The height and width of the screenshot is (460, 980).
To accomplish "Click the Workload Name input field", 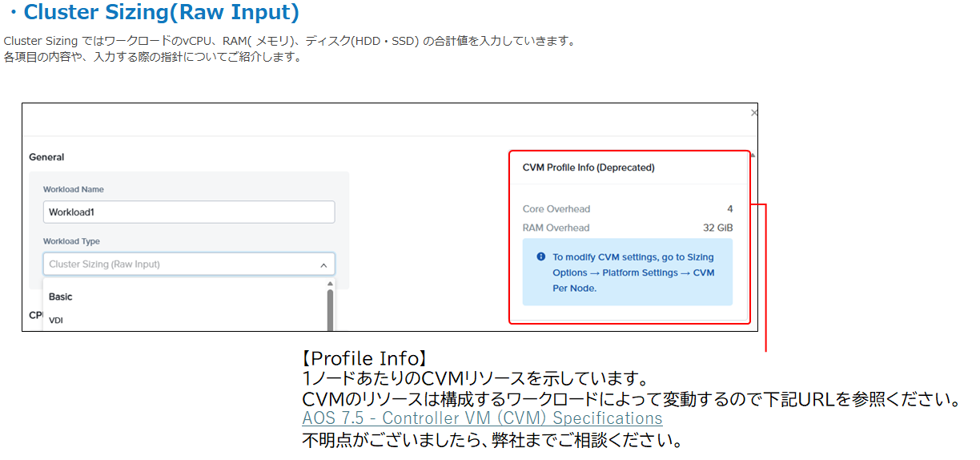I will [x=188, y=212].
